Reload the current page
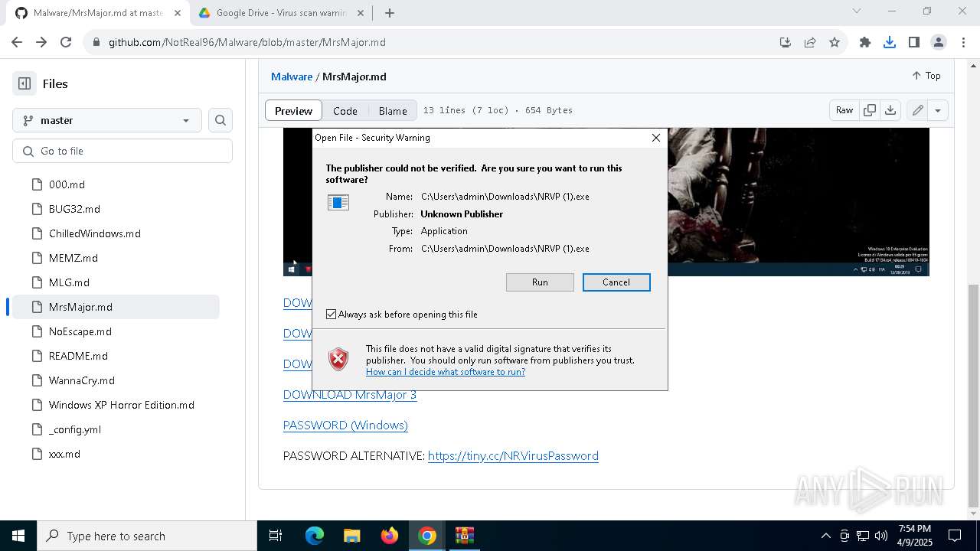 [66, 43]
